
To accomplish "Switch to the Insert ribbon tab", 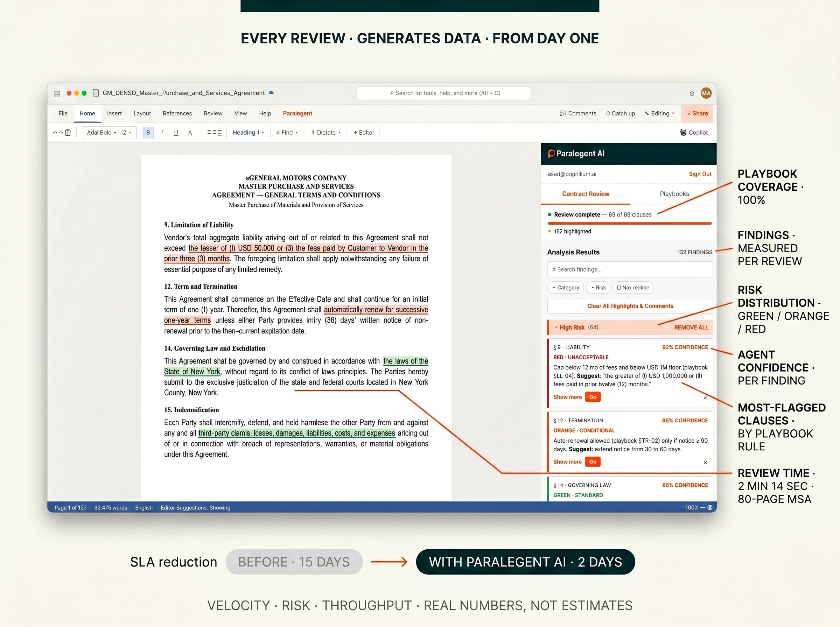I will click(114, 113).
